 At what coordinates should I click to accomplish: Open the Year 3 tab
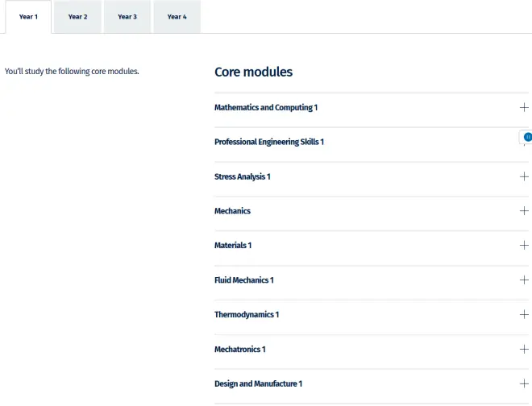pyautogui.click(x=127, y=17)
